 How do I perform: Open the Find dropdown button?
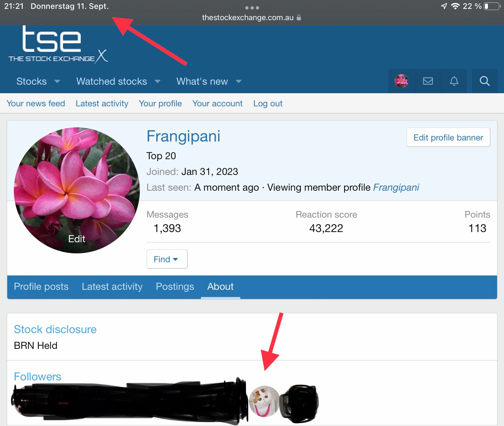(x=167, y=259)
